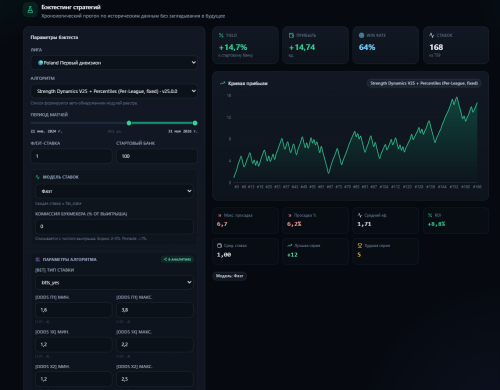Open the Модель ставок dropdown showing Флэт

tap(114, 191)
